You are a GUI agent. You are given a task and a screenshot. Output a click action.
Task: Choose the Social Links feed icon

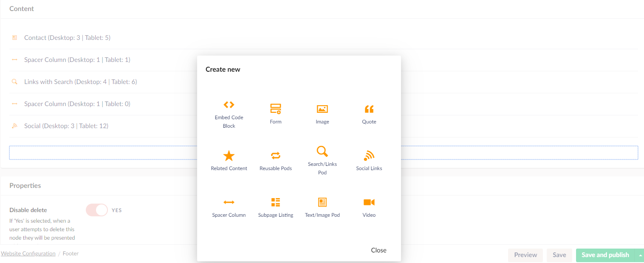click(369, 156)
